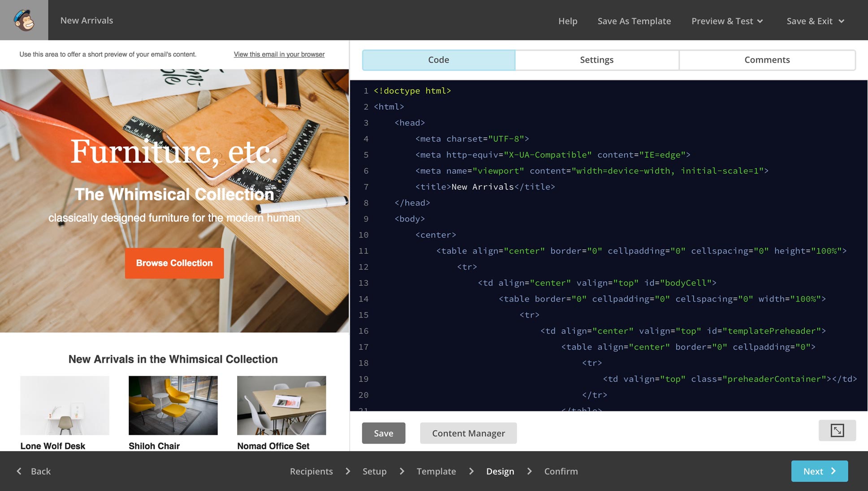Click the Nomad Office Set thumbnail
The width and height of the screenshot is (868, 491).
coord(282,405)
